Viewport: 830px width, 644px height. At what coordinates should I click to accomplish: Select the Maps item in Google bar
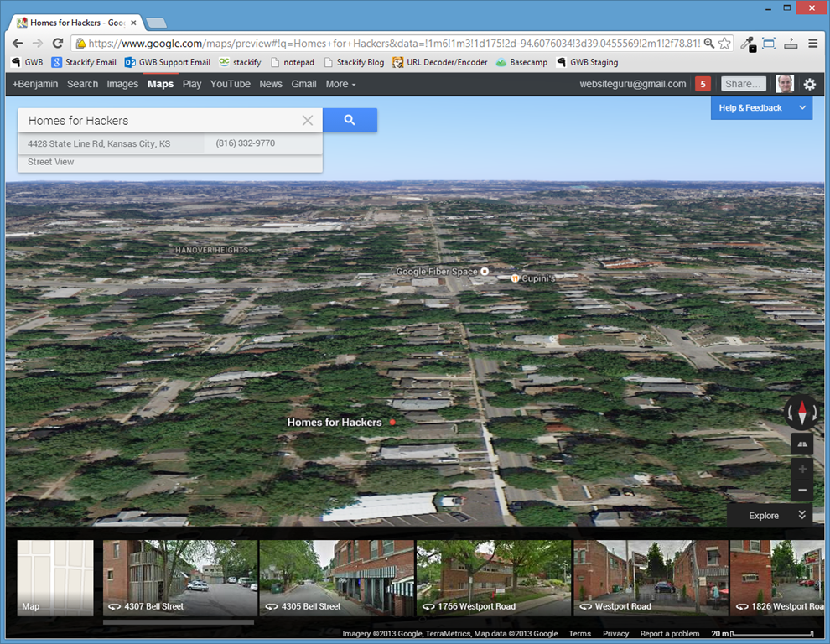point(160,84)
